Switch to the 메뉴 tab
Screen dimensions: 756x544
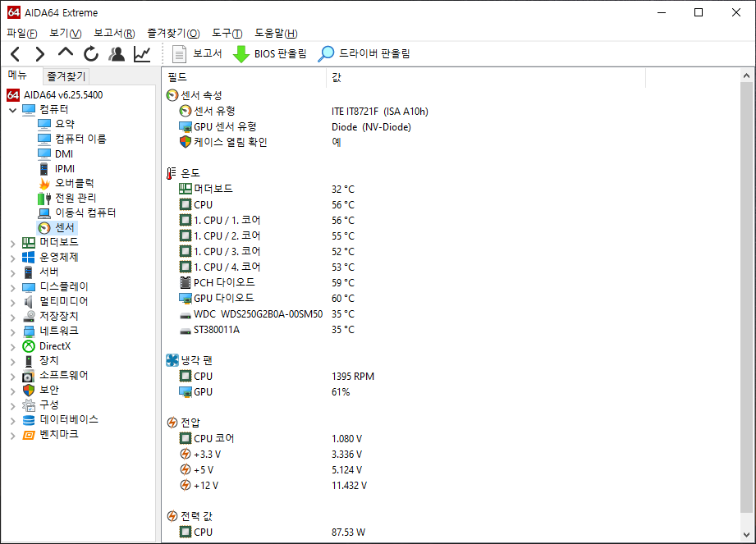tap(17, 75)
